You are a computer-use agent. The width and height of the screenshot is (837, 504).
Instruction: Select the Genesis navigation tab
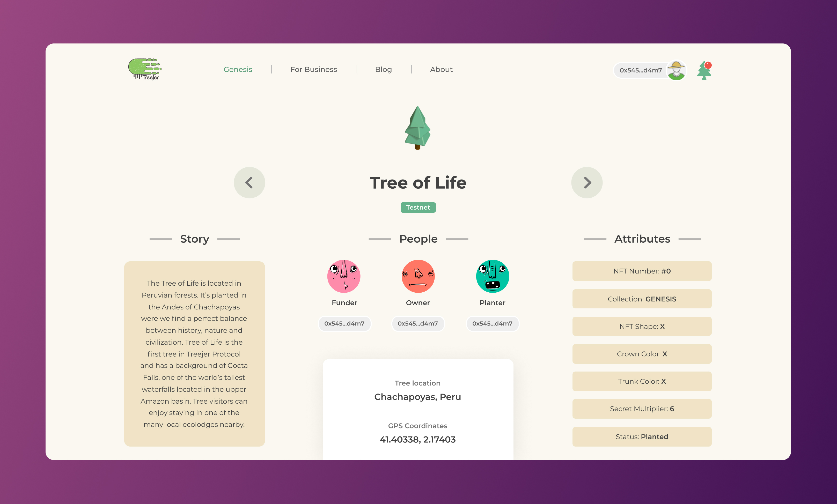238,69
